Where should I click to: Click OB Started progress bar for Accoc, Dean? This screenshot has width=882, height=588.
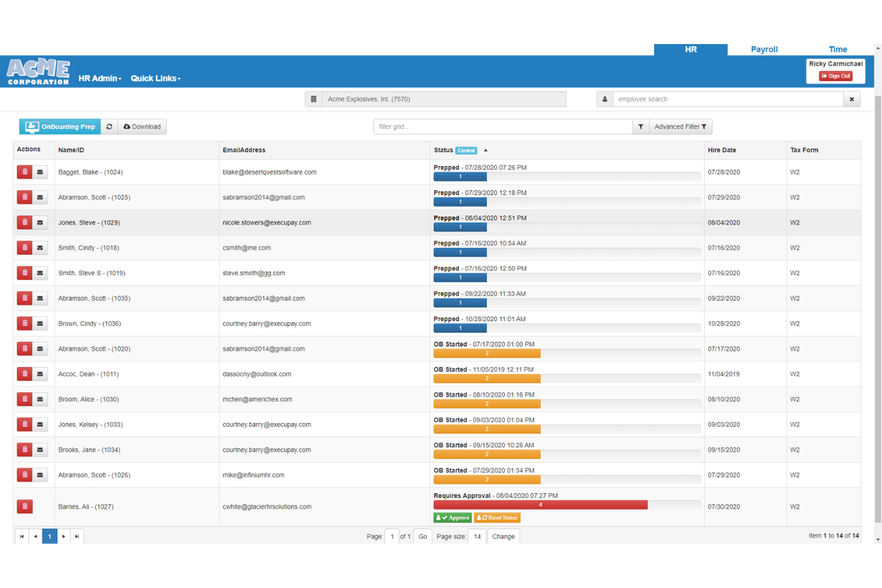pos(487,378)
